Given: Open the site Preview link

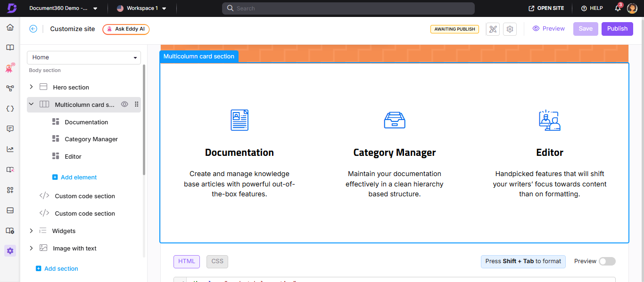Looking at the screenshot, I should pos(548,29).
